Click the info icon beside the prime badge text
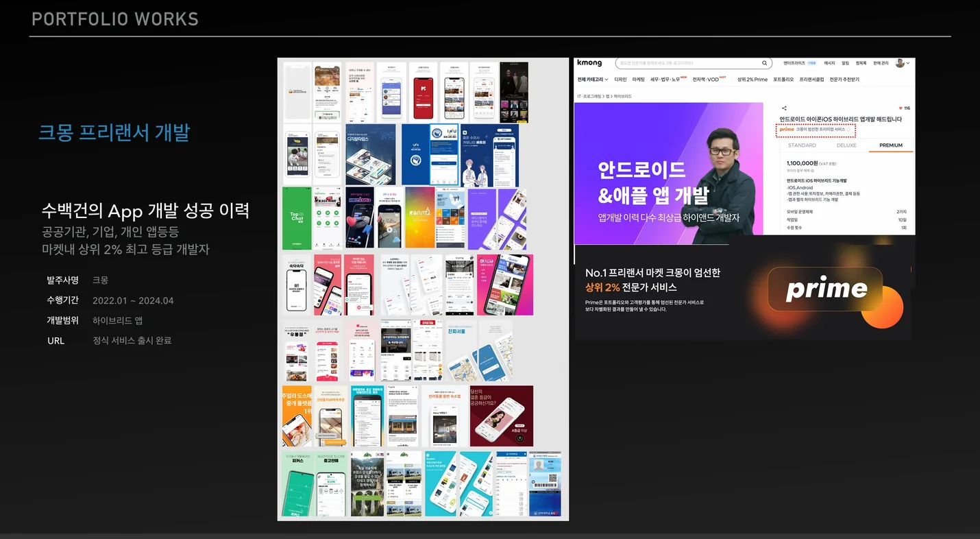Image resolution: width=980 pixels, height=539 pixels. click(x=848, y=129)
